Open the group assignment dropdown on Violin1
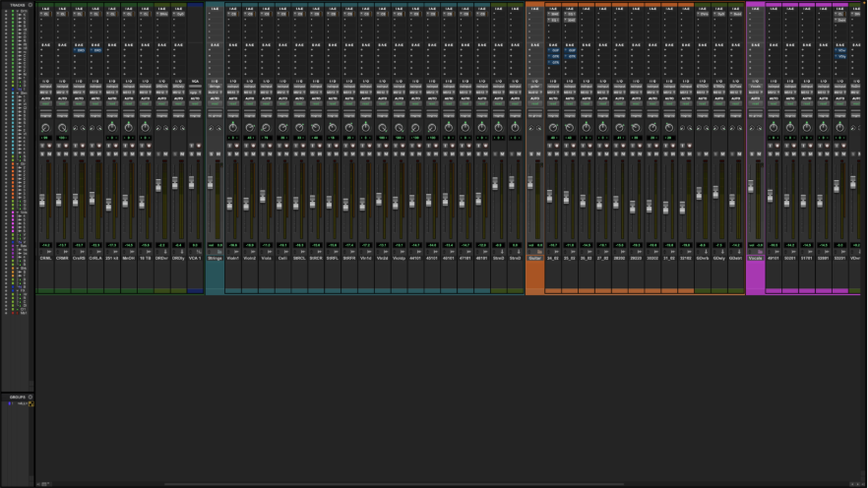Screen dimensions: 868x488 pyautogui.click(x=233, y=116)
